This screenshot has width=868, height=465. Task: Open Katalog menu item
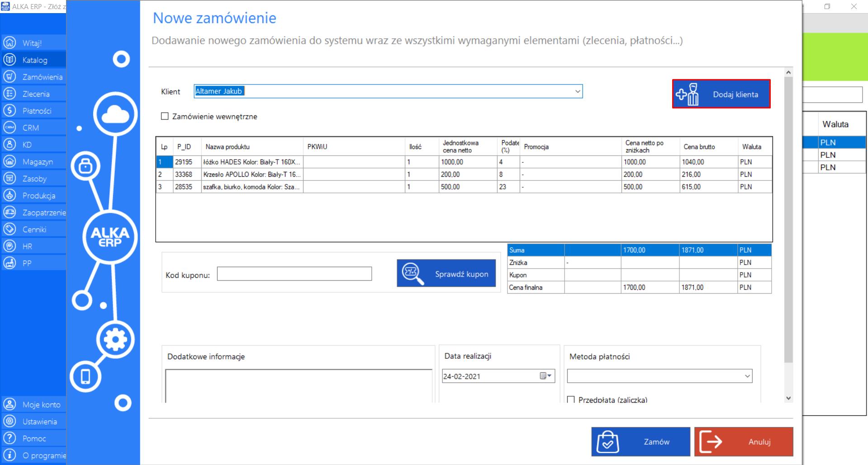[35, 60]
